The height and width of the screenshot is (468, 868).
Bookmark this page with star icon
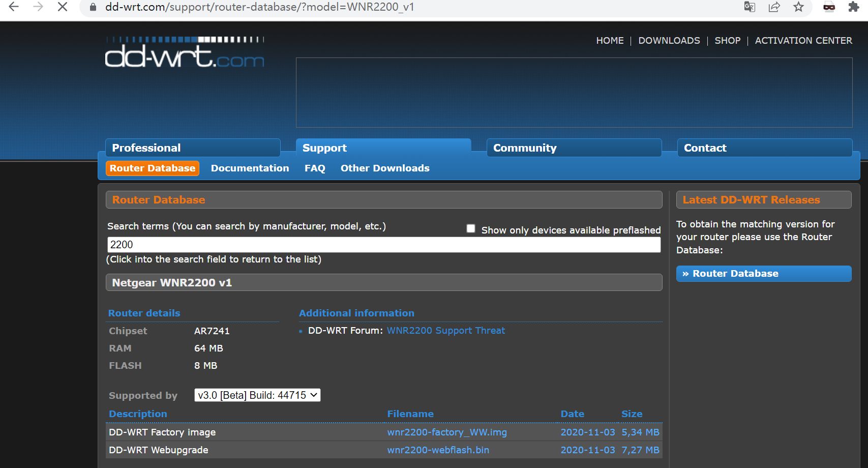click(798, 7)
